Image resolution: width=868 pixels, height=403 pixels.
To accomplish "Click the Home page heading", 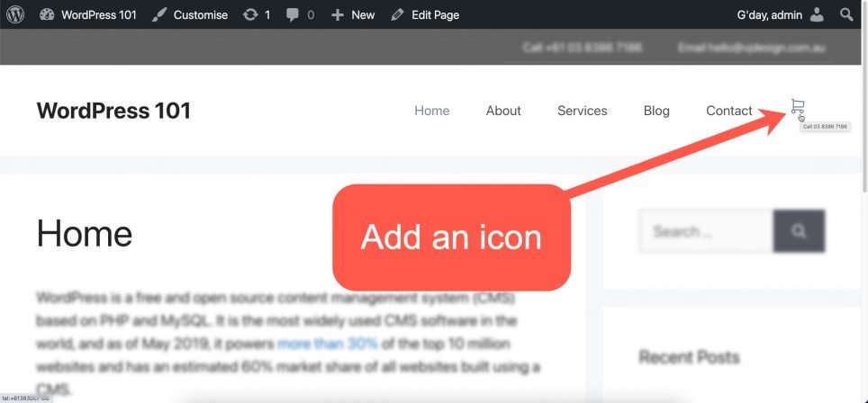I will pos(85,233).
